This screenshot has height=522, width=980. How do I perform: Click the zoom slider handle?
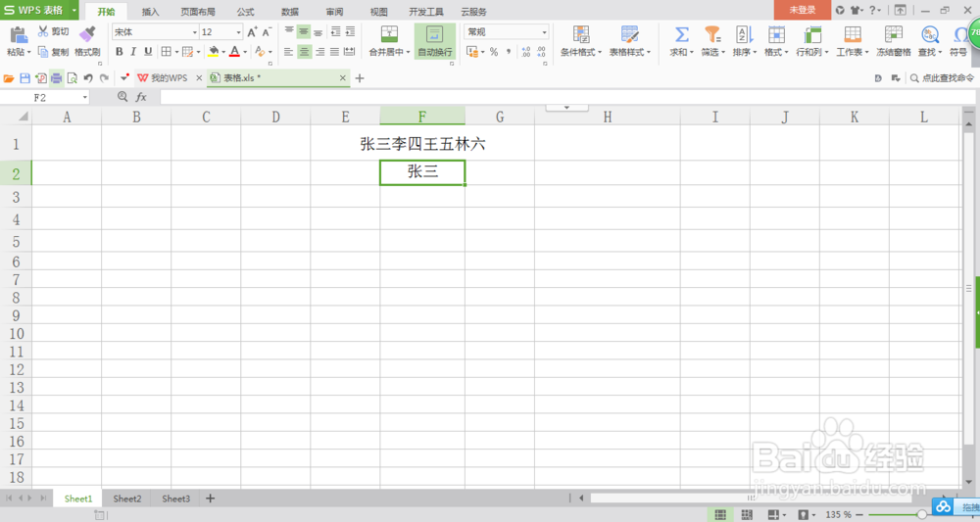pyautogui.click(x=921, y=514)
